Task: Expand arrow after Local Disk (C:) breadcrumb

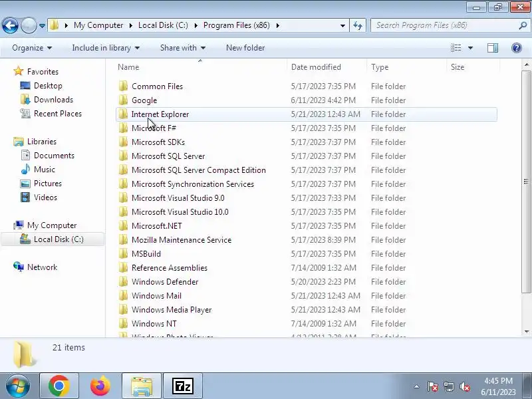Action: 196,25
